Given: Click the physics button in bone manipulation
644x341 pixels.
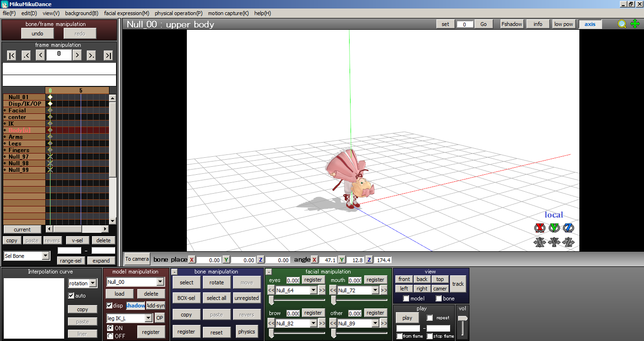Looking at the screenshot, I should (x=247, y=332).
